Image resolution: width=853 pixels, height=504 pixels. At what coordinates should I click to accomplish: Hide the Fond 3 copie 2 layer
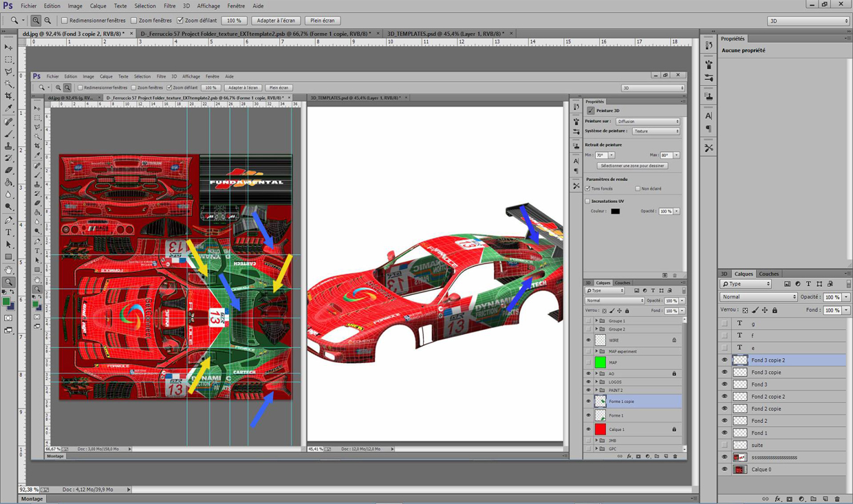point(724,360)
